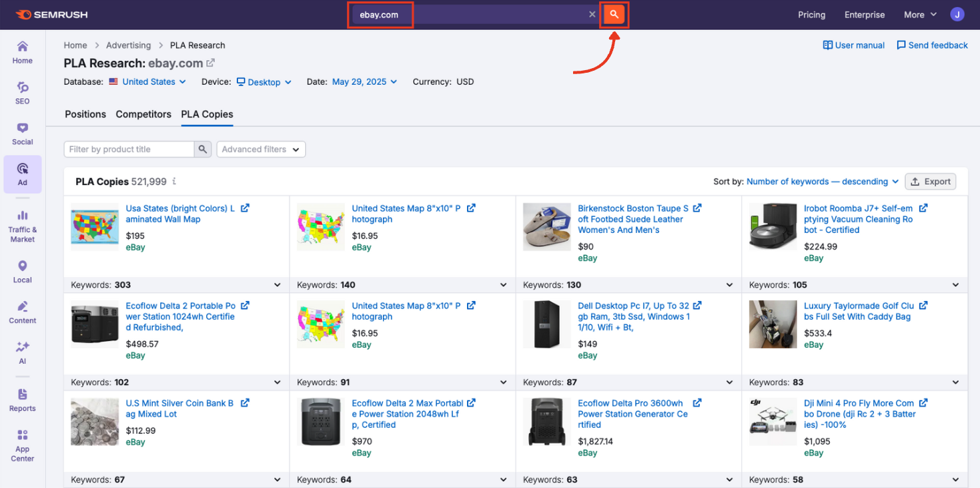This screenshot has width=980, height=488.
Task: Switch to the Competitors tab
Action: click(143, 114)
